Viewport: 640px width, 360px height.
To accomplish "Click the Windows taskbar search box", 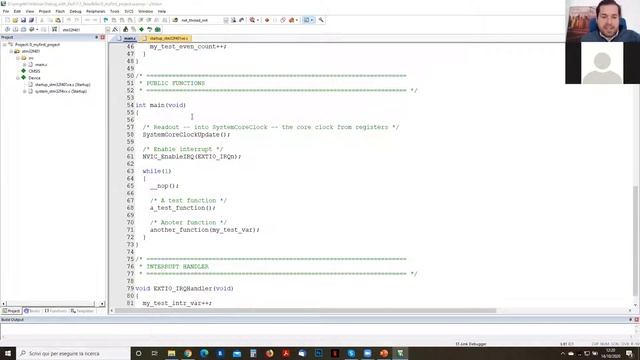I will [73, 353].
